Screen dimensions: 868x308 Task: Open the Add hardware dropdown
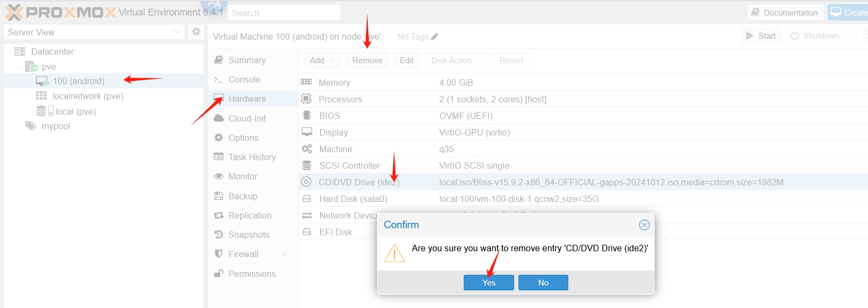pos(322,61)
